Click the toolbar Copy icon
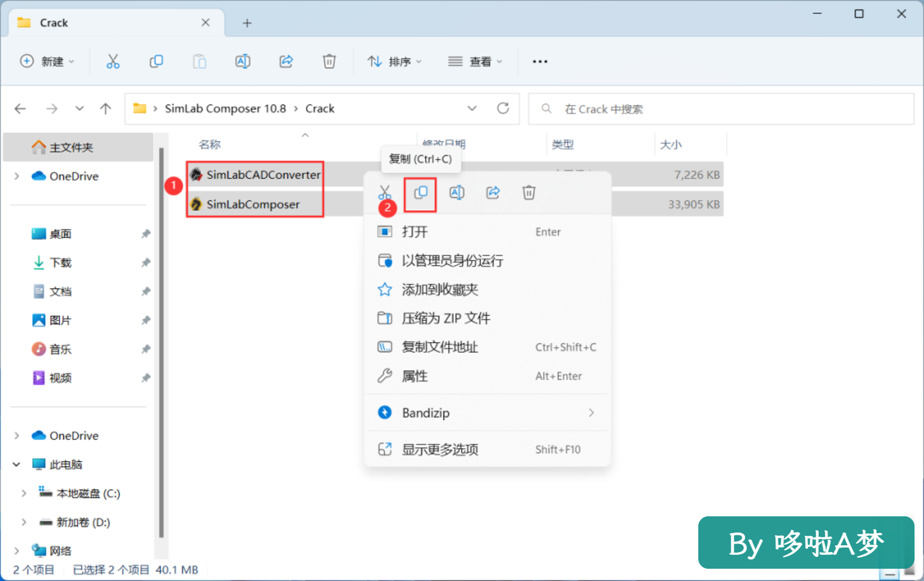 point(156,61)
